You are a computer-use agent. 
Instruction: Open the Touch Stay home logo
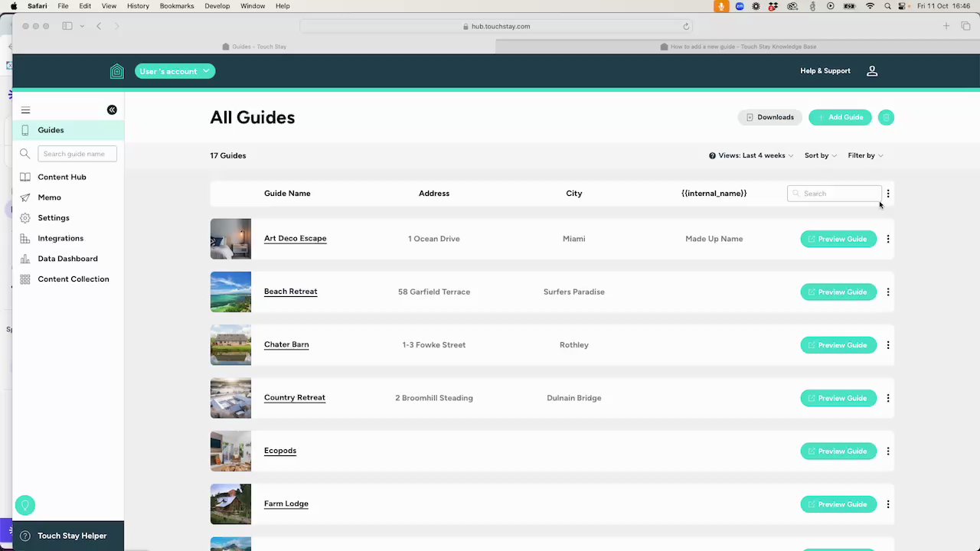tap(116, 71)
